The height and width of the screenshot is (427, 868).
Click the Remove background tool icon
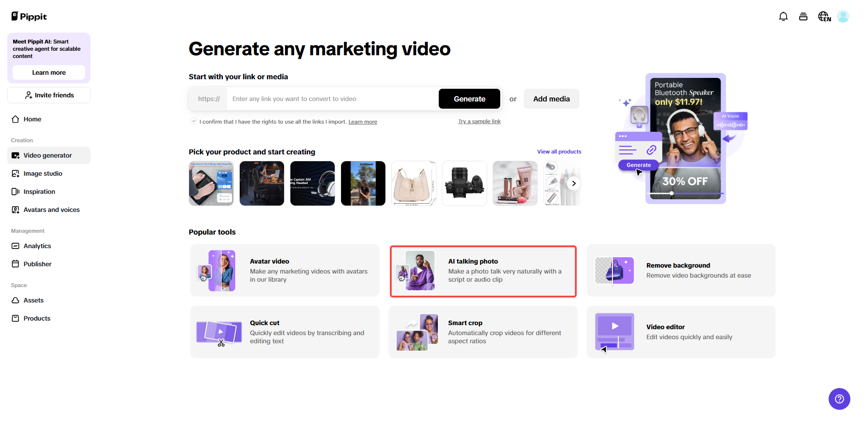[614, 270]
